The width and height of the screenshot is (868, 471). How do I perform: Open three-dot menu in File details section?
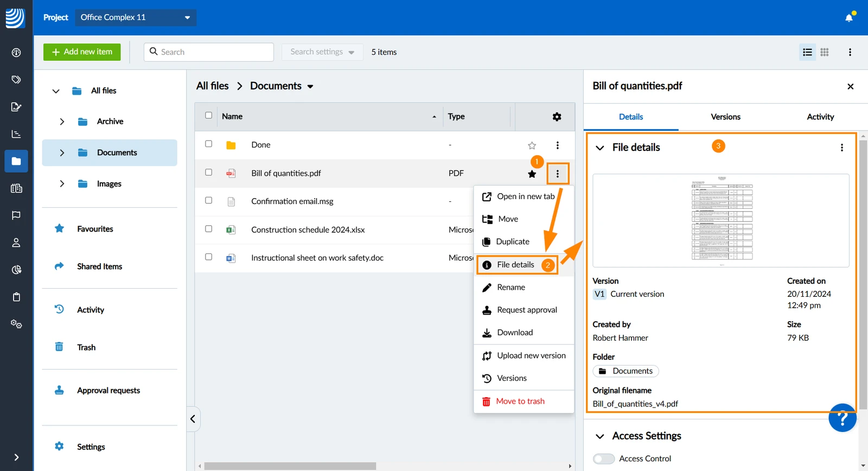coord(842,148)
